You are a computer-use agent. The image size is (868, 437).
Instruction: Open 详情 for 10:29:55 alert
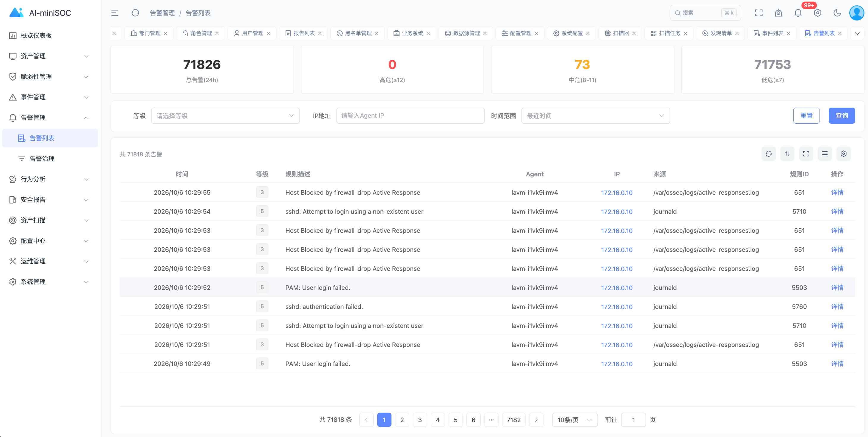[x=837, y=192]
